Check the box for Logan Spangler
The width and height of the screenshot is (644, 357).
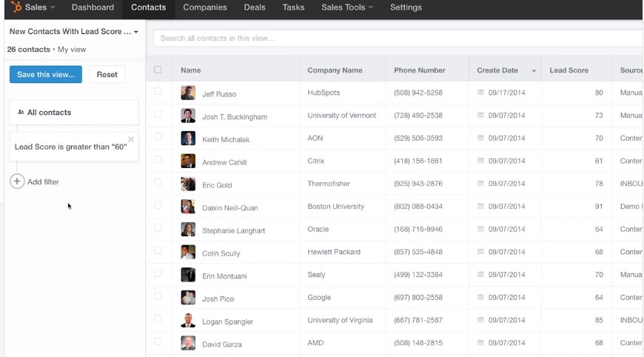click(x=158, y=318)
